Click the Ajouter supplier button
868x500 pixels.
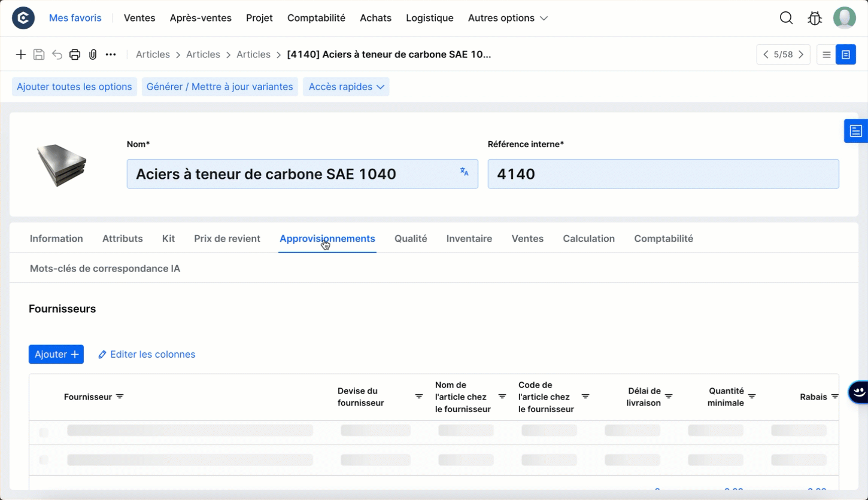pyautogui.click(x=56, y=354)
